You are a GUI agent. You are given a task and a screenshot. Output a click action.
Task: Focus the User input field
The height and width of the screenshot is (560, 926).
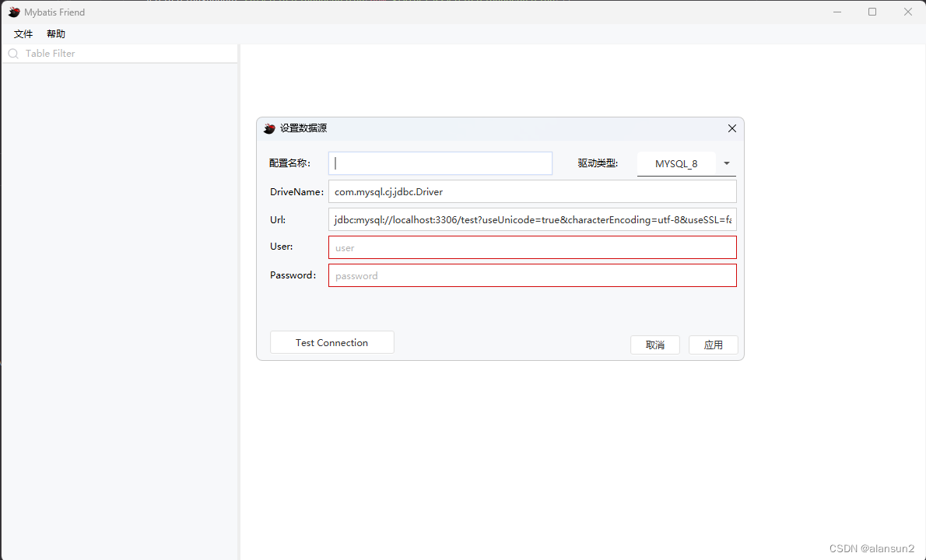[532, 247]
